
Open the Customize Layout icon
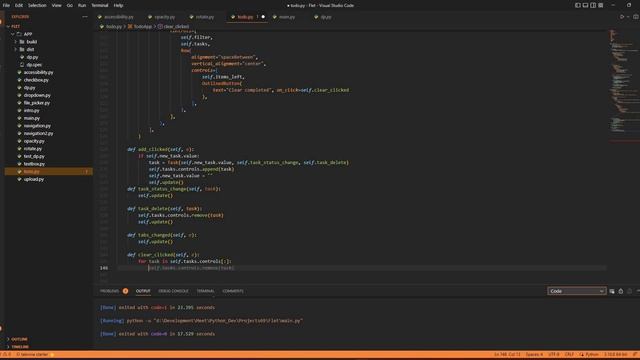click(x=601, y=5)
